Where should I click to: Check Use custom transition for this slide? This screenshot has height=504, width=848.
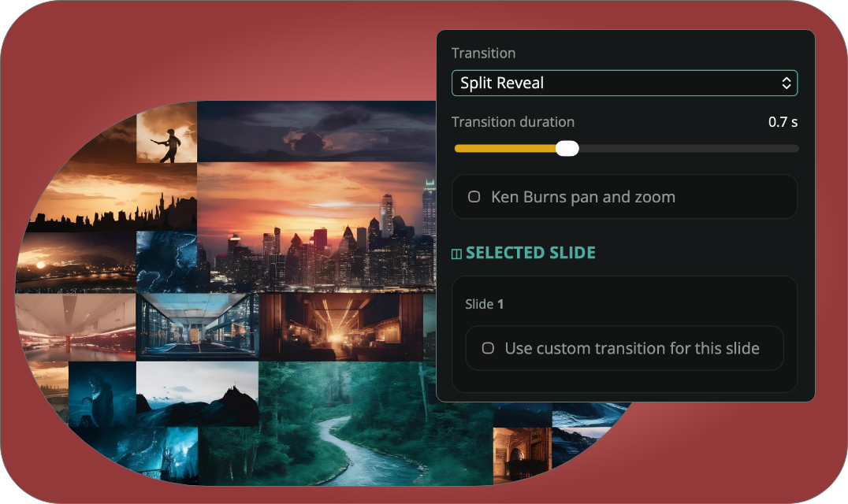pyautogui.click(x=488, y=348)
